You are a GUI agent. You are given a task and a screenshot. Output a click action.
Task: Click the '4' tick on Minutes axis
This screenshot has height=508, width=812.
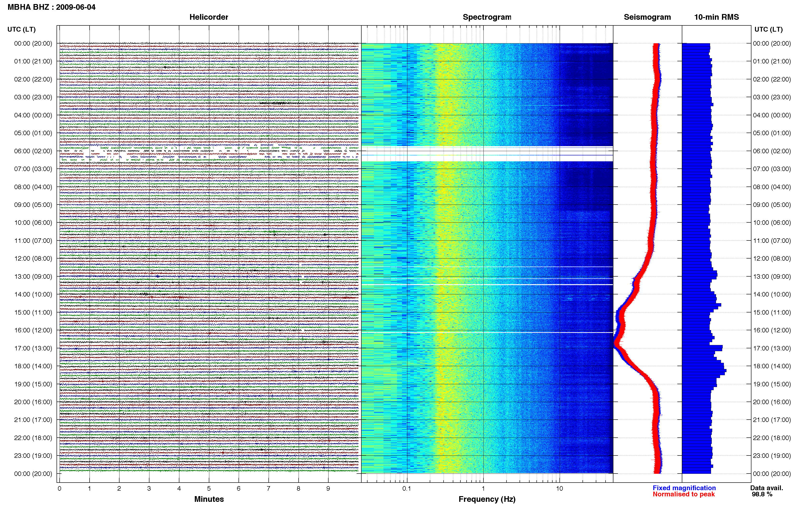pyautogui.click(x=179, y=489)
